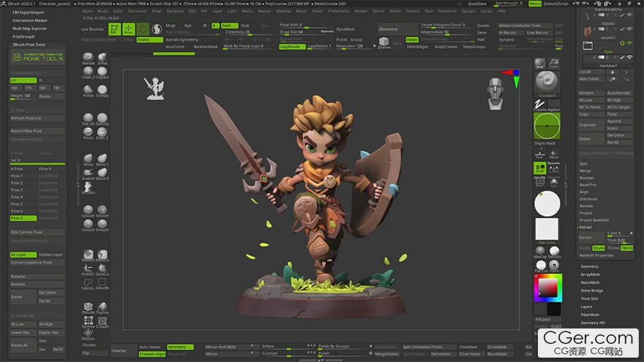Open the Zplugin menu
The image size is (644, 362).
468,11
